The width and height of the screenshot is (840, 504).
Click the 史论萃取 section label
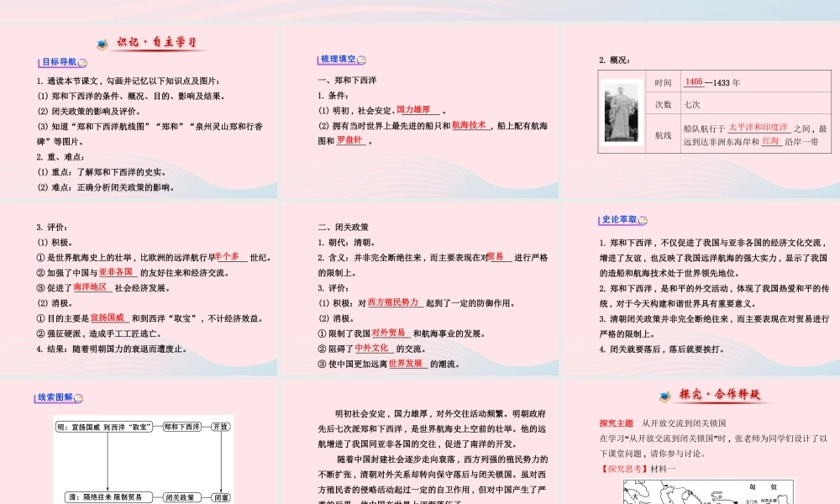coord(619,219)
